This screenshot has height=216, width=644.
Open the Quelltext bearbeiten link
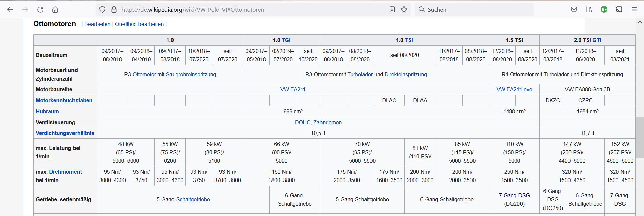(x=139, y=24)
